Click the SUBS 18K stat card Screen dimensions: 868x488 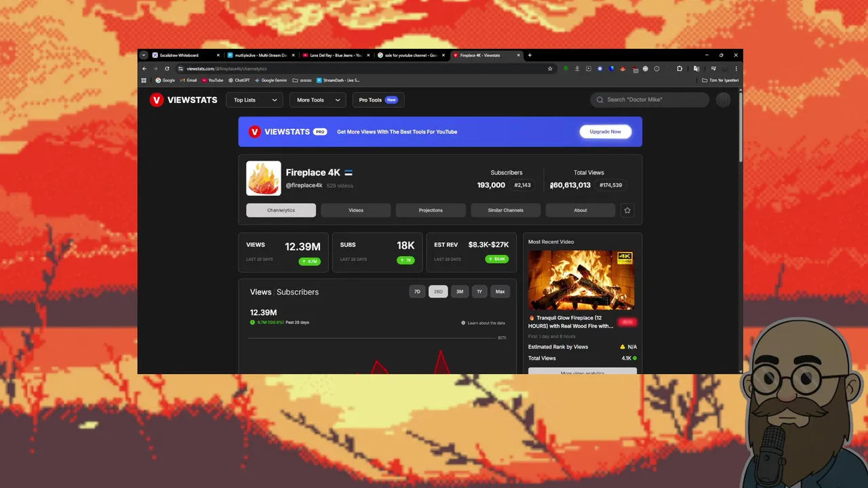(377, 252)
